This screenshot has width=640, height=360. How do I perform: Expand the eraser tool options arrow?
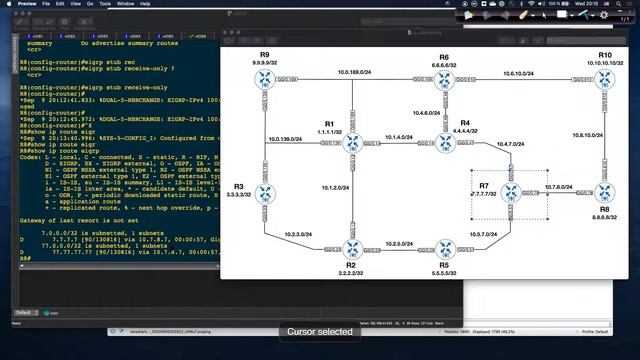pyautogui.click(x=593, y=16)
